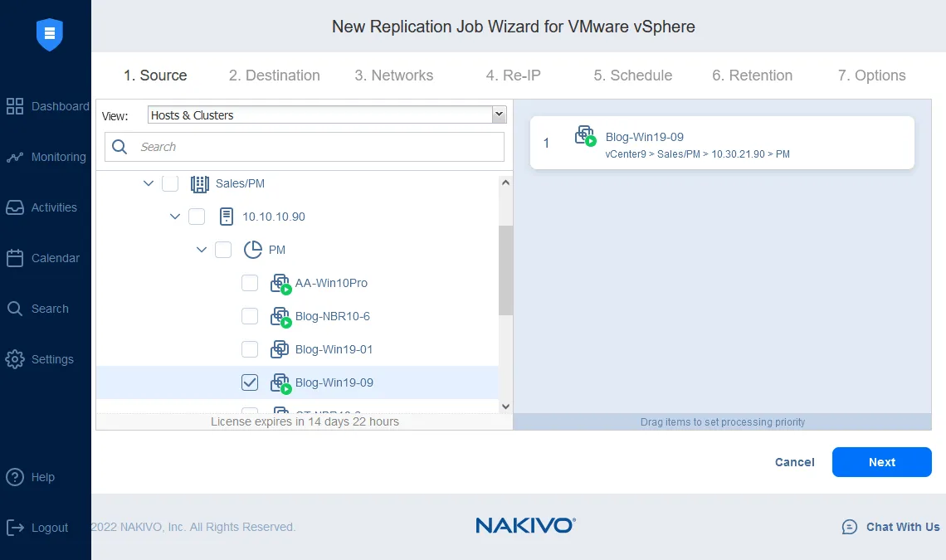Enable the Blog-NBR10-6 checkbox
The height and width of the screenshot is (560, 946).
250,316
